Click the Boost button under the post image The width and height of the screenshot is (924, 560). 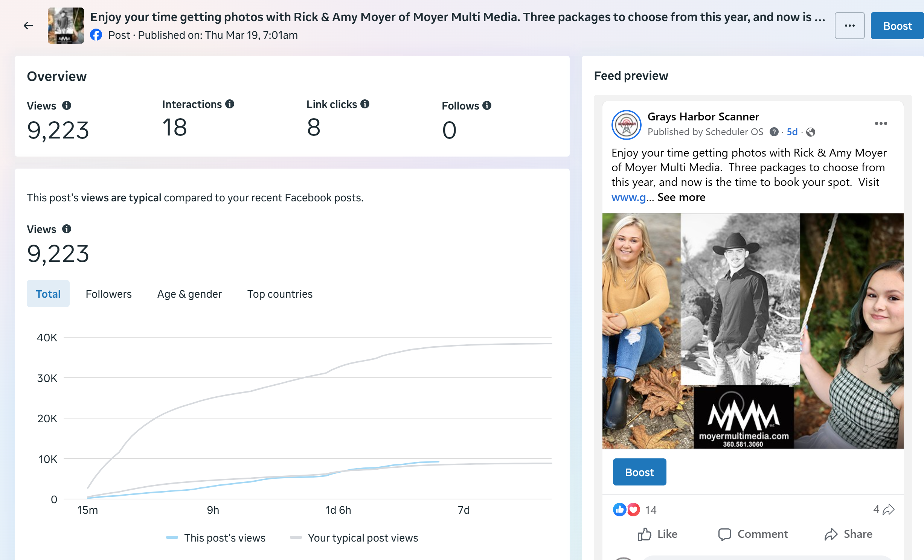pos(639,472)
